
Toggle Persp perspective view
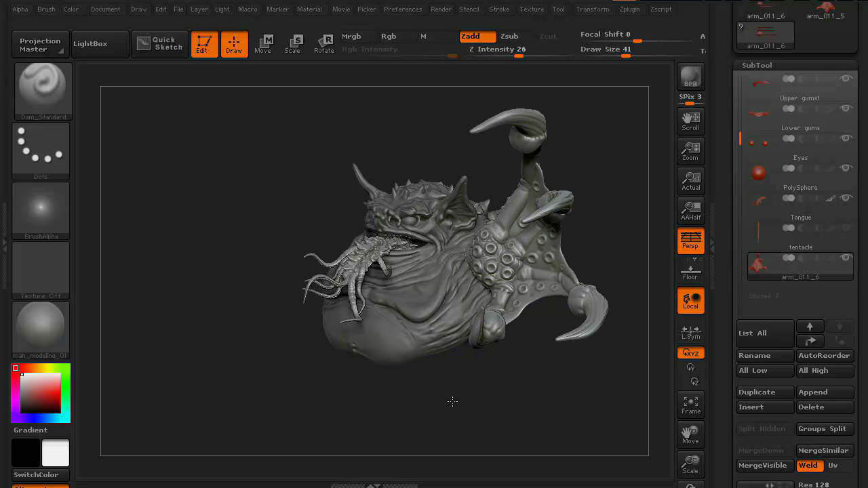coord(690,241)
